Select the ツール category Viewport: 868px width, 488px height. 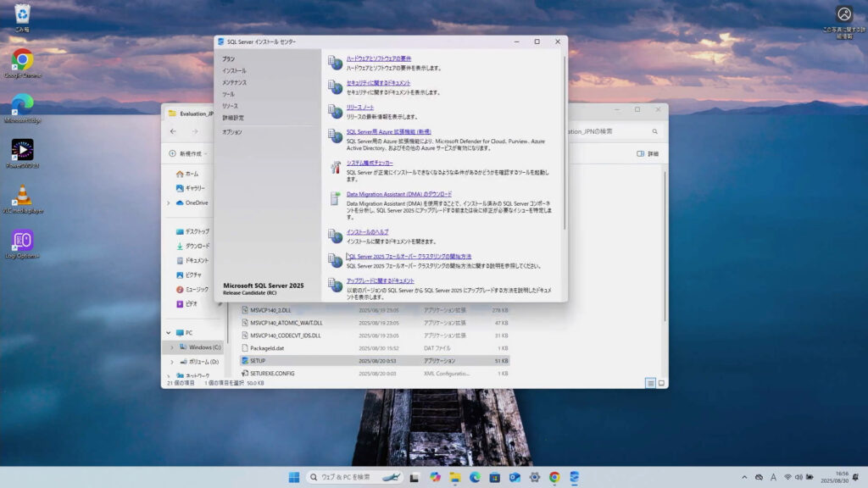[x=228, y=94]
